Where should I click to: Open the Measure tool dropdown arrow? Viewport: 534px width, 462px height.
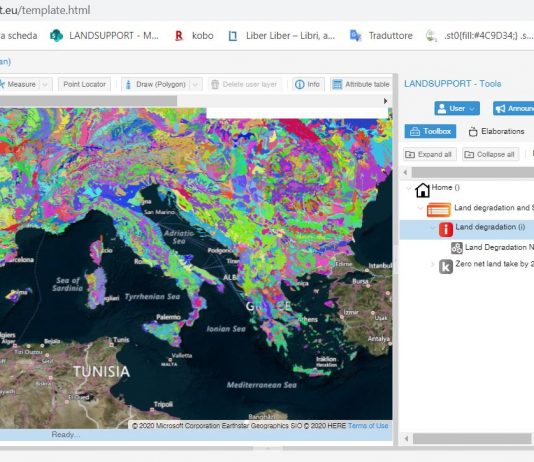tap(45, 84)
